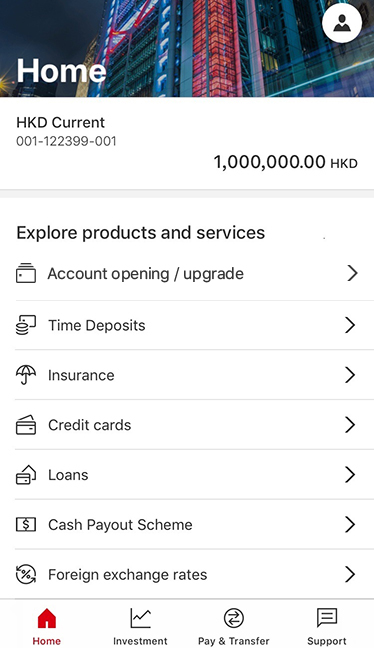Image resolution: width=374 pixels, height=648 pixels.
Task: Tap the Time Deposits coins icon
Action: point(26,325)
